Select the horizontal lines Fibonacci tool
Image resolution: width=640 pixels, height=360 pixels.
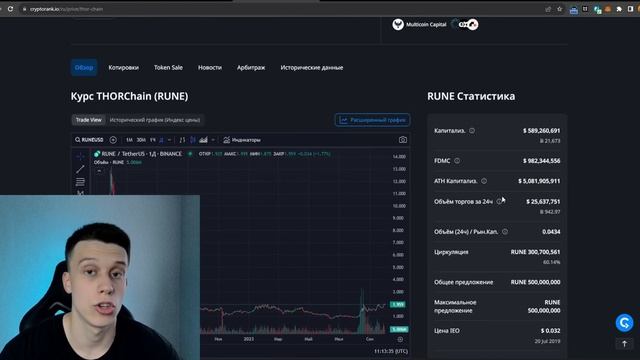click(x=80, y=182)
